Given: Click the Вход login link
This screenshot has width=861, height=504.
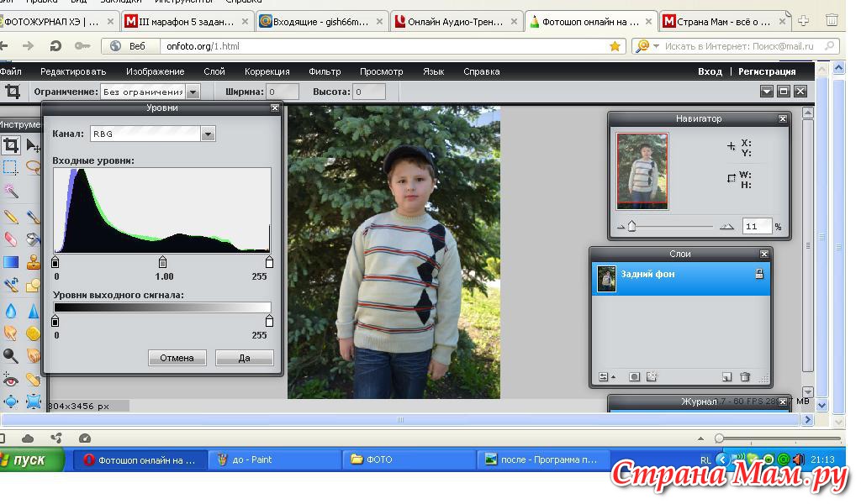Looking at the screenshot, I should point(710,71).
